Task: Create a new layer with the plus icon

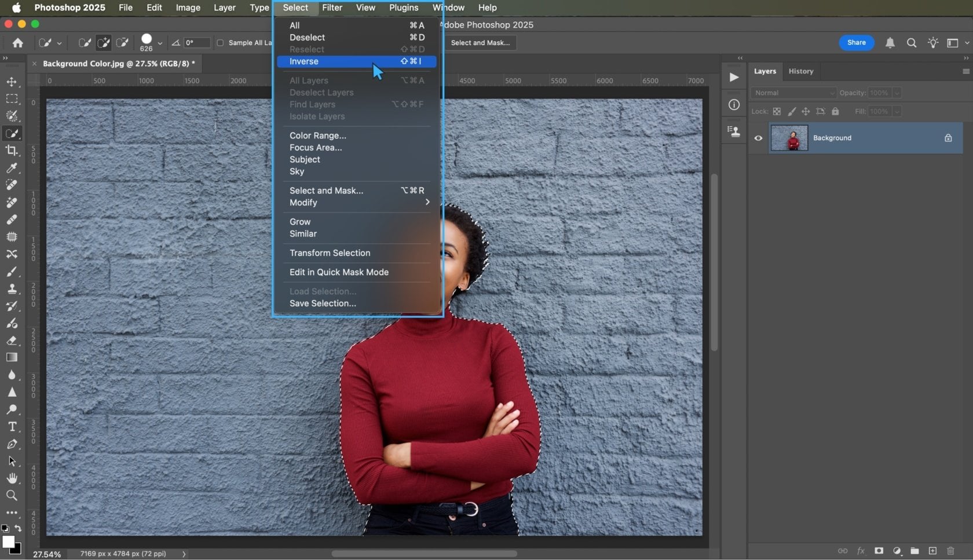Action: tap(932, 551)
